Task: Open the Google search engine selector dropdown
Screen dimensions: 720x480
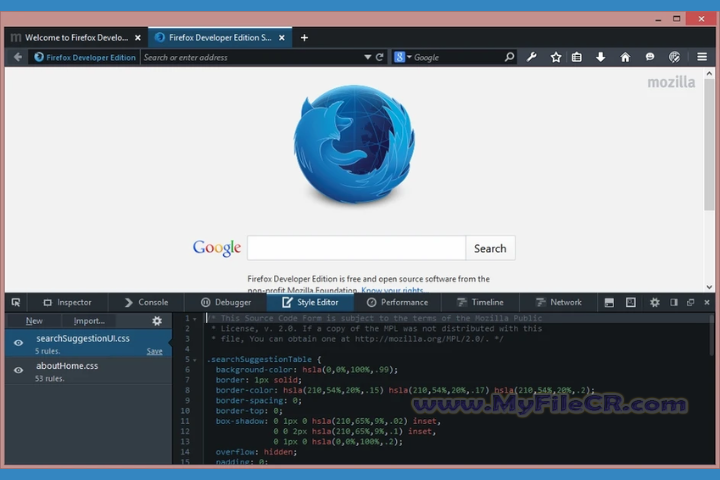Action: click(x=402, y=57)
